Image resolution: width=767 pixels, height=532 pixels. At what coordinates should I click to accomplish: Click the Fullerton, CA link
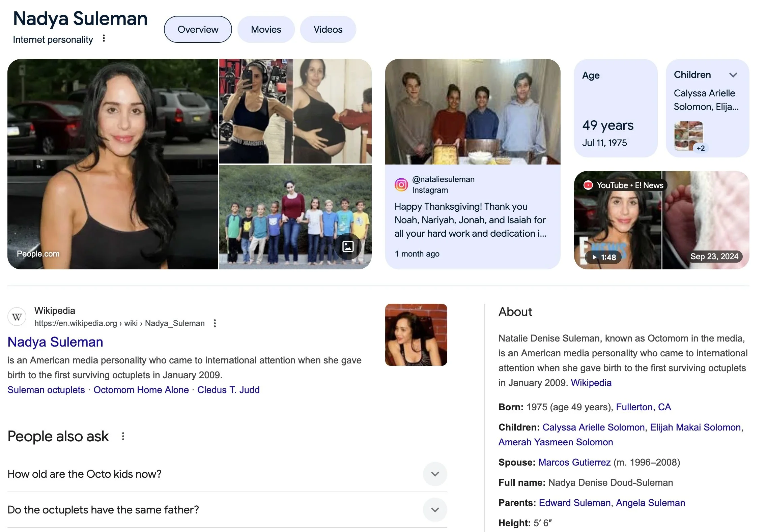point(643,407)
